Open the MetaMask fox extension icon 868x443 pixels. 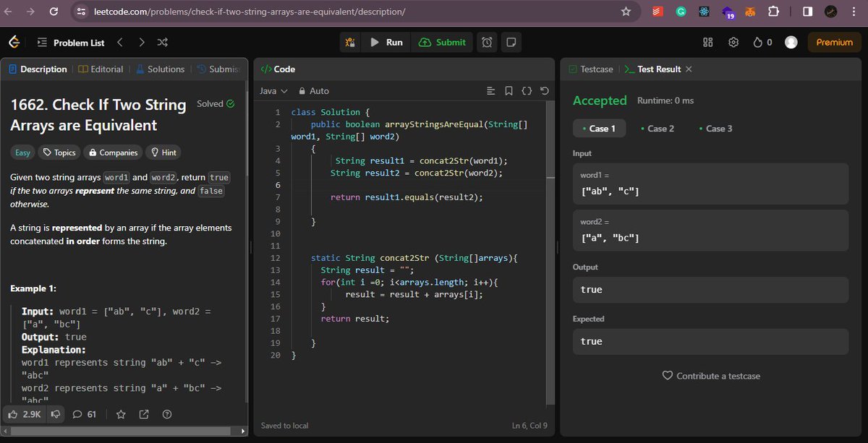751,12
